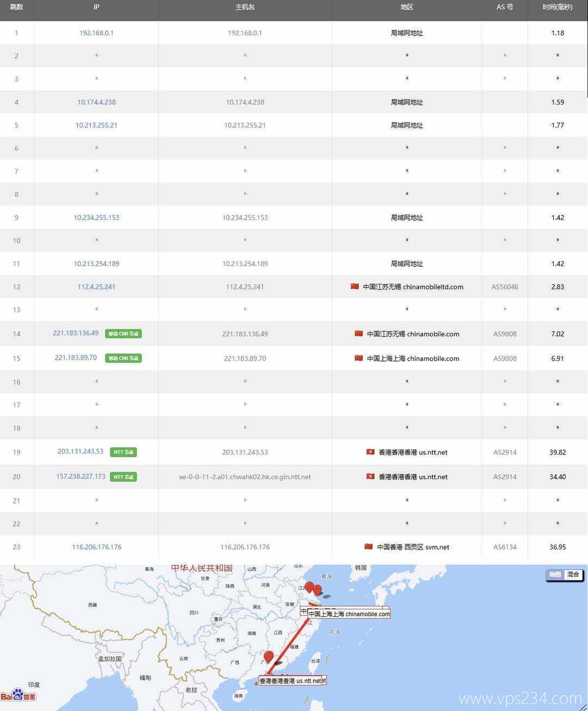Open the 157.238.227.173 IP link
The width and height of the screenshot is (588, 711).
point(81,476)
